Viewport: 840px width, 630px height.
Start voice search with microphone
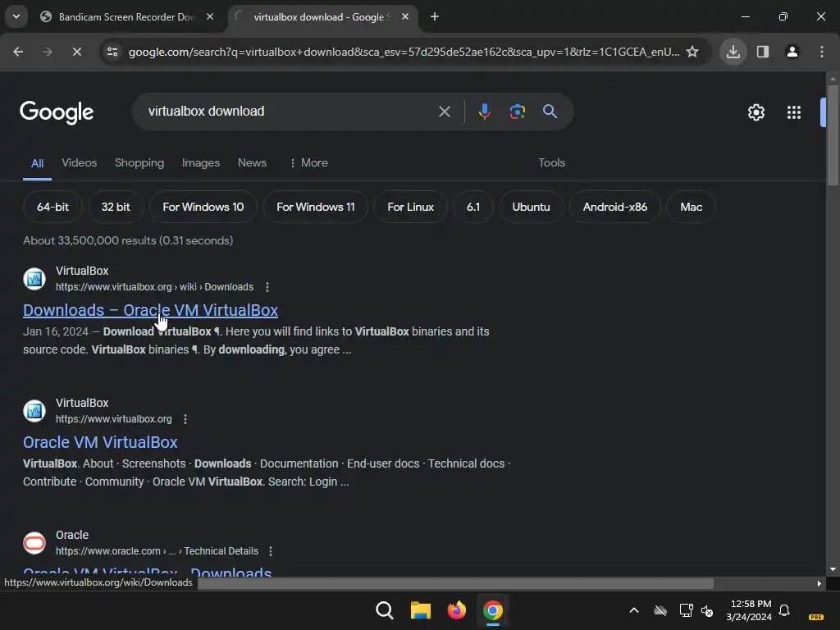tap(484, 112)
